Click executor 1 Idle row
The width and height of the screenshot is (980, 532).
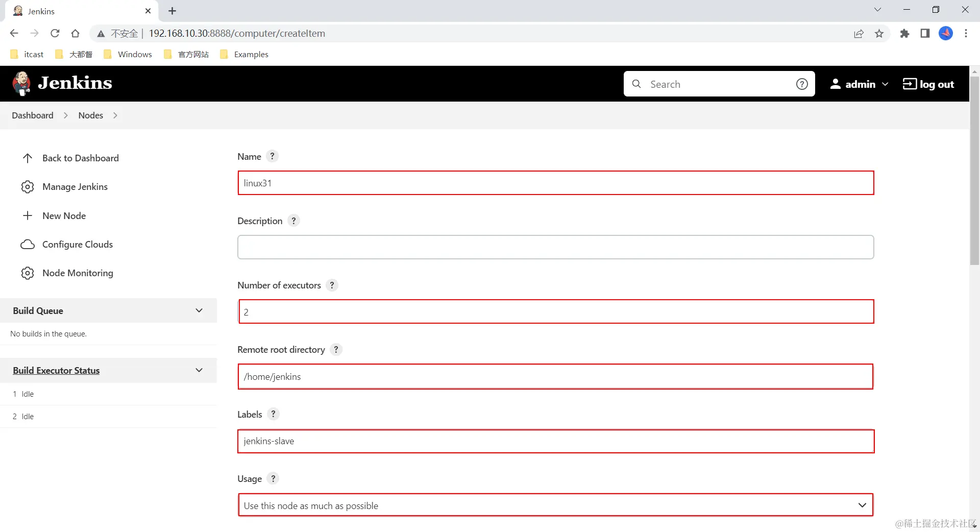point(108,394)
